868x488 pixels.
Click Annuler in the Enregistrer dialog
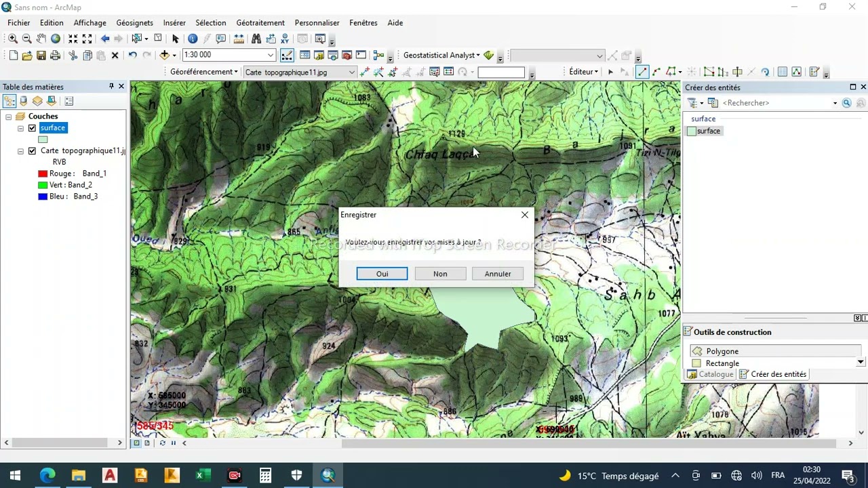[x=498, y=274]
